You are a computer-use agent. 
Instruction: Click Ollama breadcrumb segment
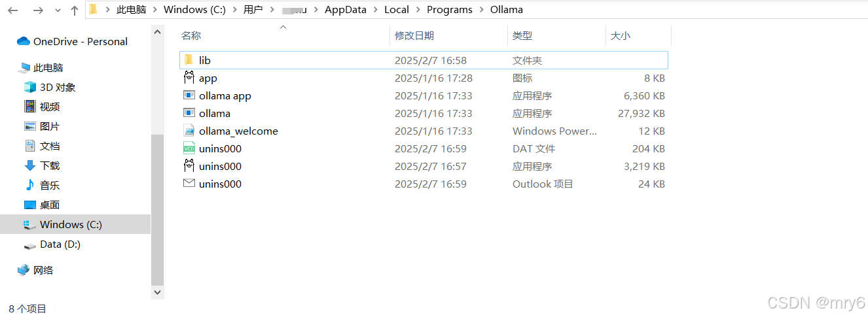click(x=507, y=10)
